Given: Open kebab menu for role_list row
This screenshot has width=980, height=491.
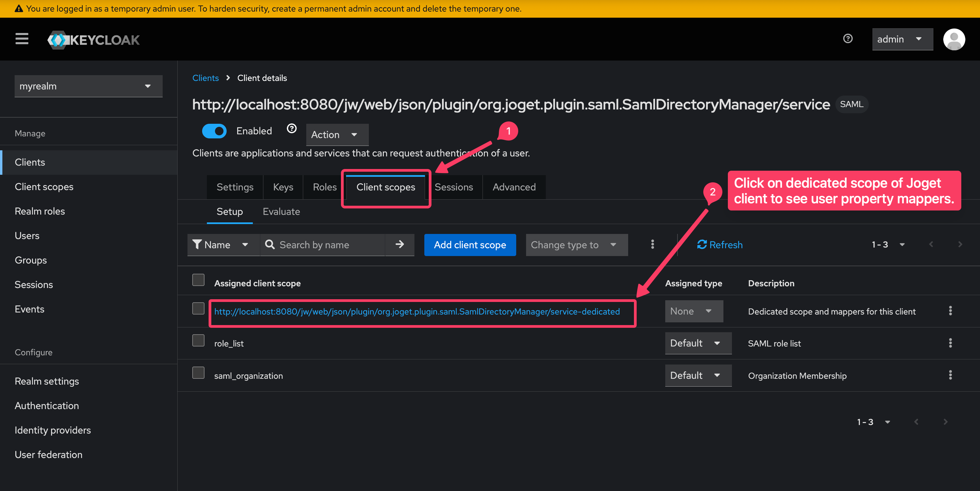Looking at the screenshot, I should click(950, 343).
